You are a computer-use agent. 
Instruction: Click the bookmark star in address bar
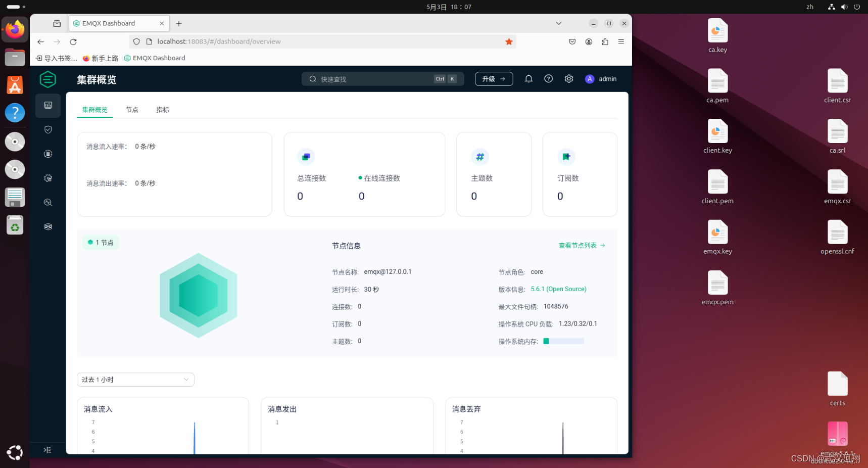[509, 41]
